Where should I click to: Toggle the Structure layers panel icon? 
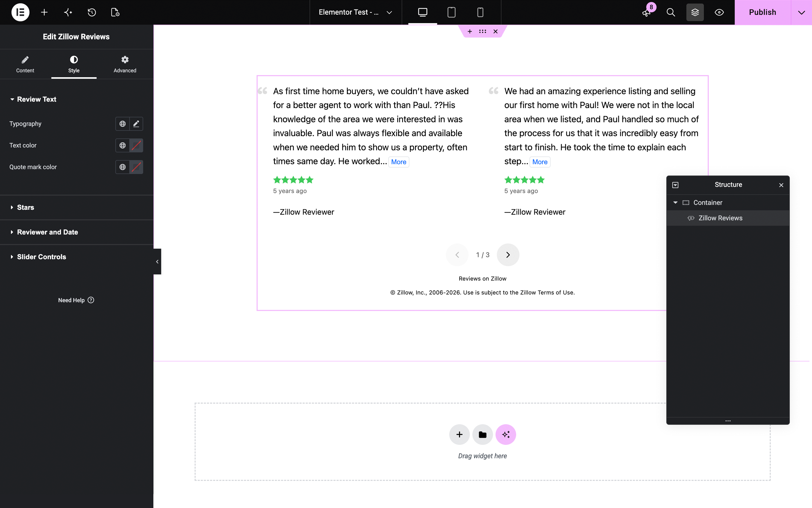pyautogui.click(x=695, y=12)
